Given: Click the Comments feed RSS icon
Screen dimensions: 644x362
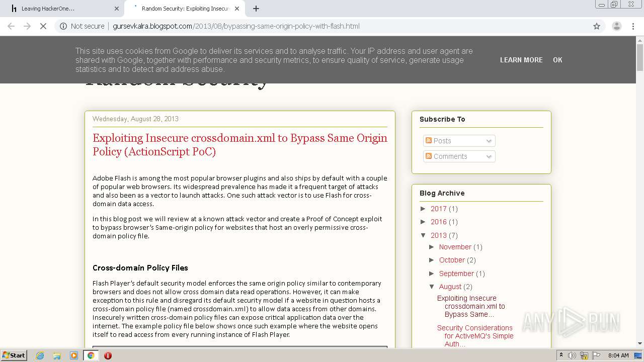Looking at the screenshot, I should click(429, 156).
